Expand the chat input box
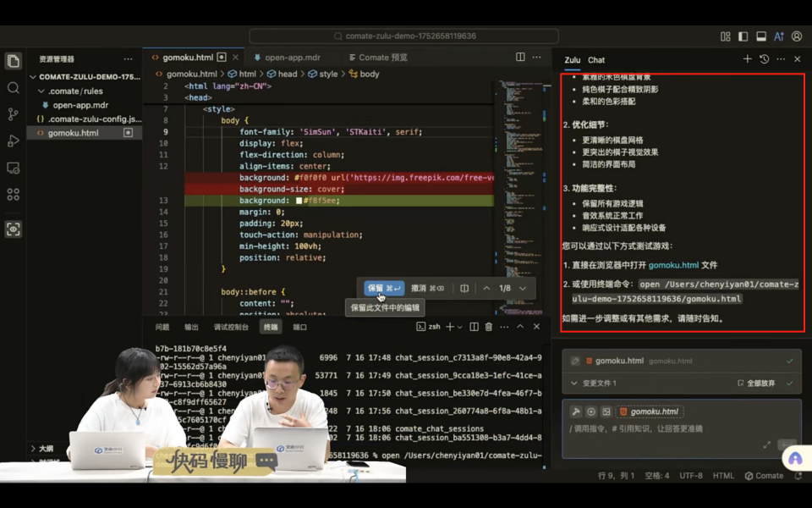 tap(767, 444)
